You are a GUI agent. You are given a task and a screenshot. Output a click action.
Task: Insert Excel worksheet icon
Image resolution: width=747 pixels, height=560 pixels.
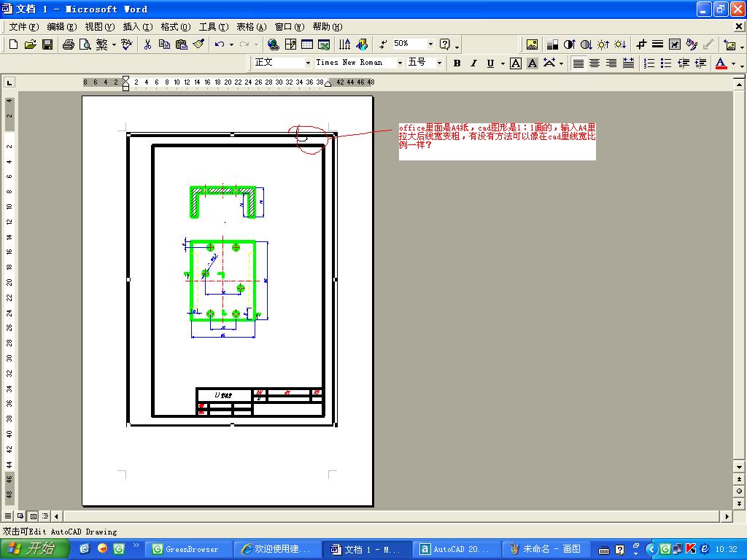324,44
